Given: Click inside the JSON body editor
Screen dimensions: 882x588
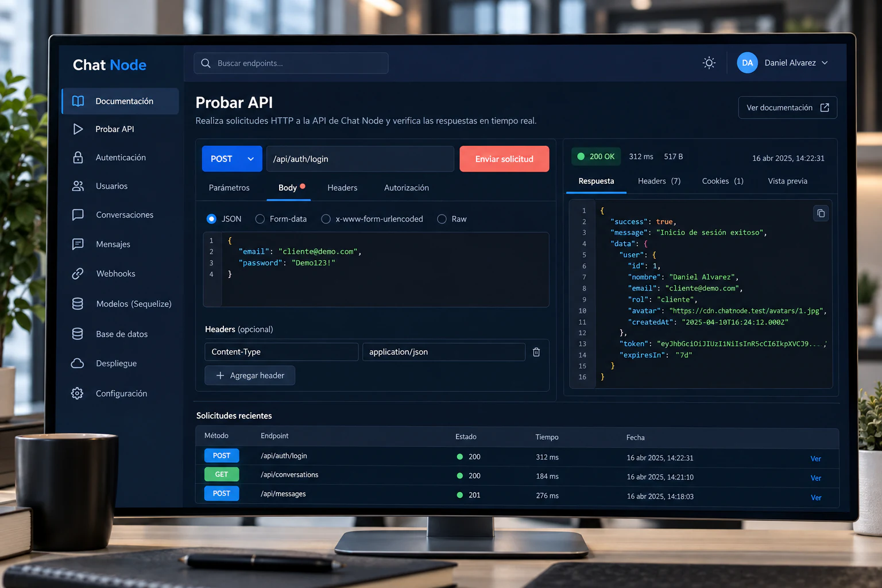Looking at the screenshot, I should tap(376, 269).
